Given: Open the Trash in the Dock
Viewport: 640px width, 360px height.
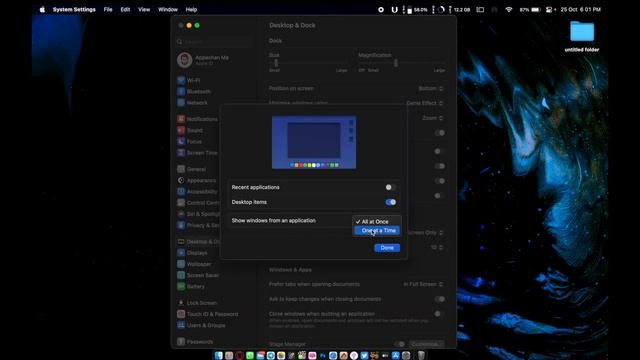Looking at the screenshot, I should point(421,356).
